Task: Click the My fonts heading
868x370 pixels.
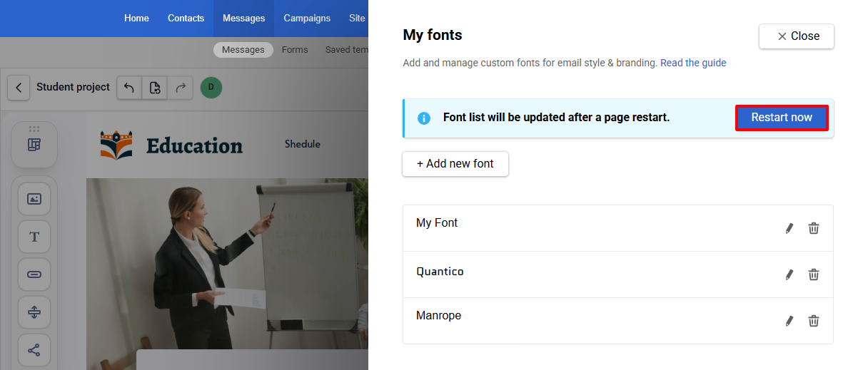Action: (433, 35)
